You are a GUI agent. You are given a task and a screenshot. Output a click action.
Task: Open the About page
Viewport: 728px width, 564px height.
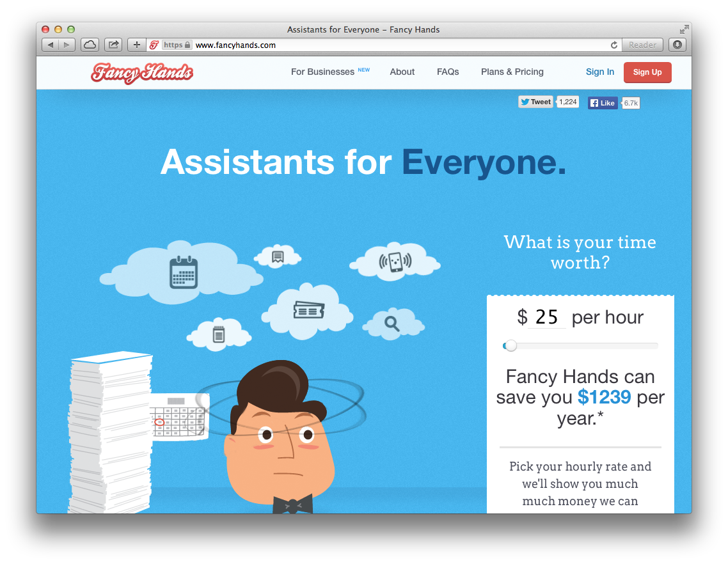coord(402,72)
